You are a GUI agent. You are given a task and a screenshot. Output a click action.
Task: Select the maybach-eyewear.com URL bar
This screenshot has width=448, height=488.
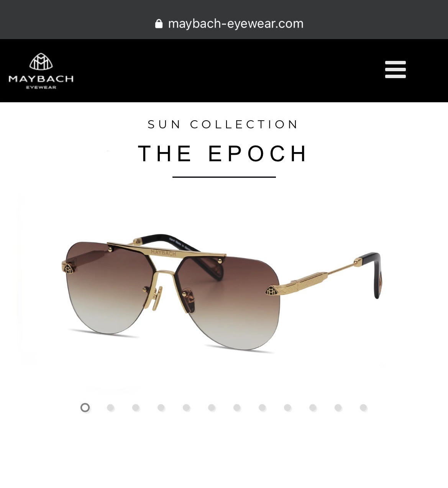(x=229, y=24)
